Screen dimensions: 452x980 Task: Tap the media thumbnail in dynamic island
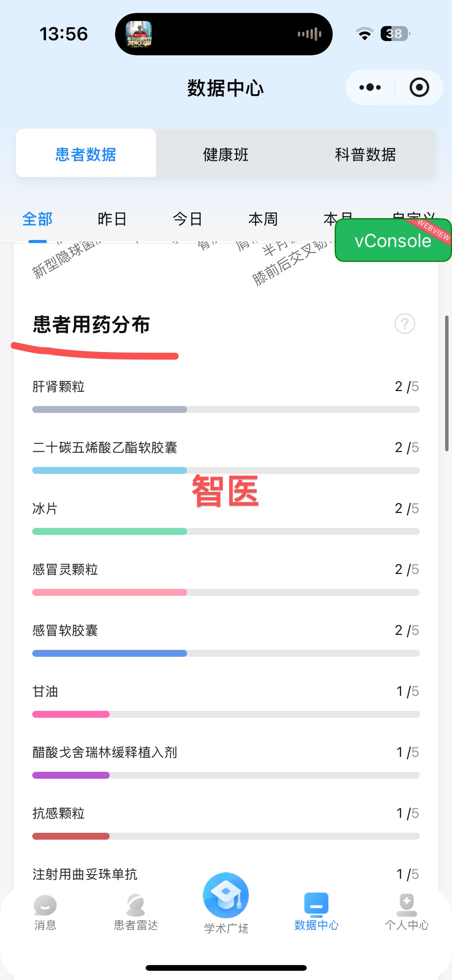point(139,34)
